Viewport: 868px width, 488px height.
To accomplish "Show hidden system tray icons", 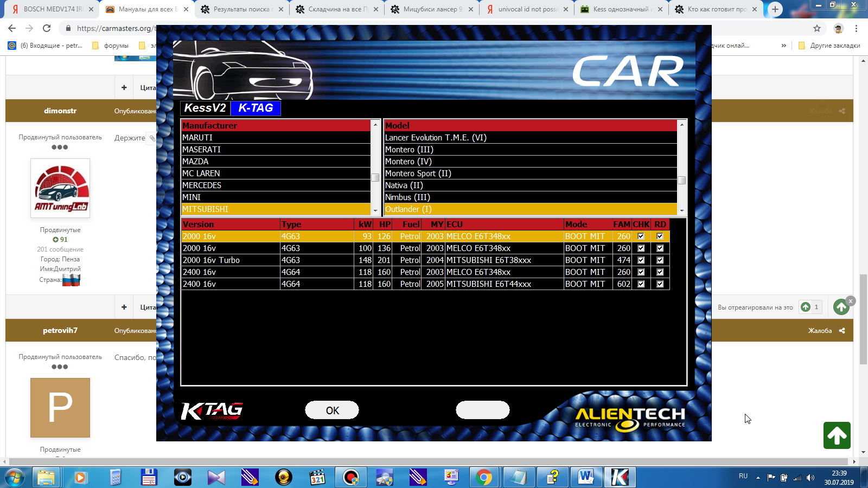I will pos(758,478).
